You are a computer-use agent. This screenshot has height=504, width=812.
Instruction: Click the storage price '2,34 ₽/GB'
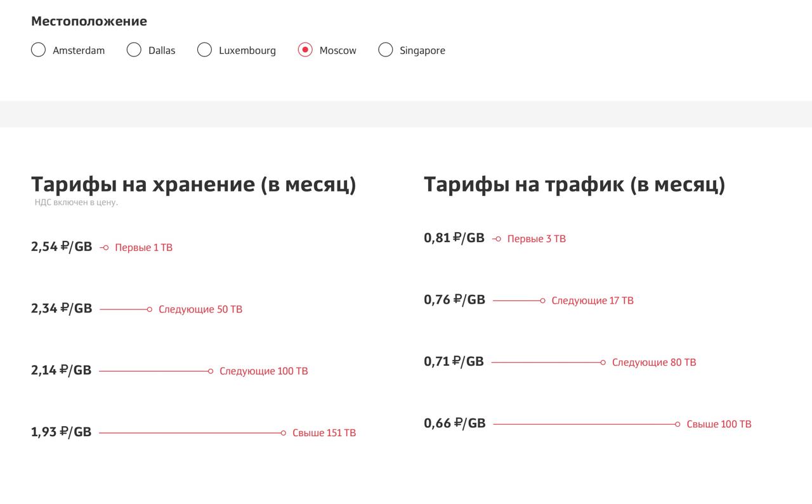(62, 308)
